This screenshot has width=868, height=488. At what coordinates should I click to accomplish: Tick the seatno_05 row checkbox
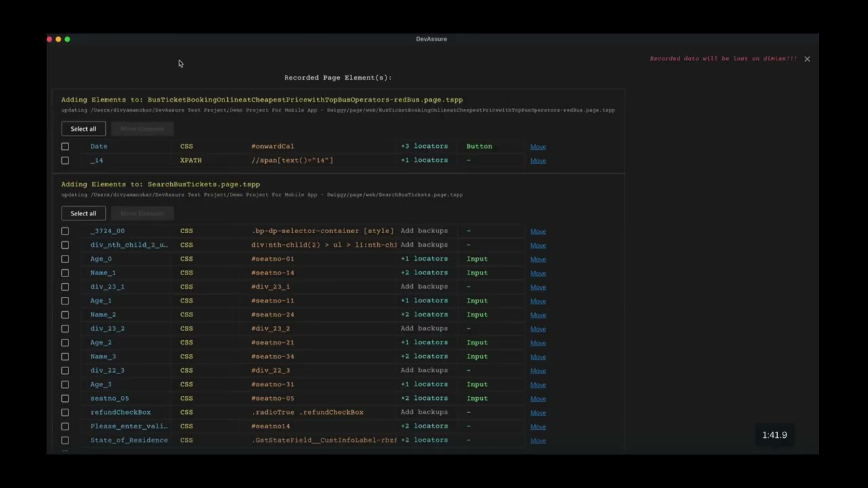click(x=65, y=399)
